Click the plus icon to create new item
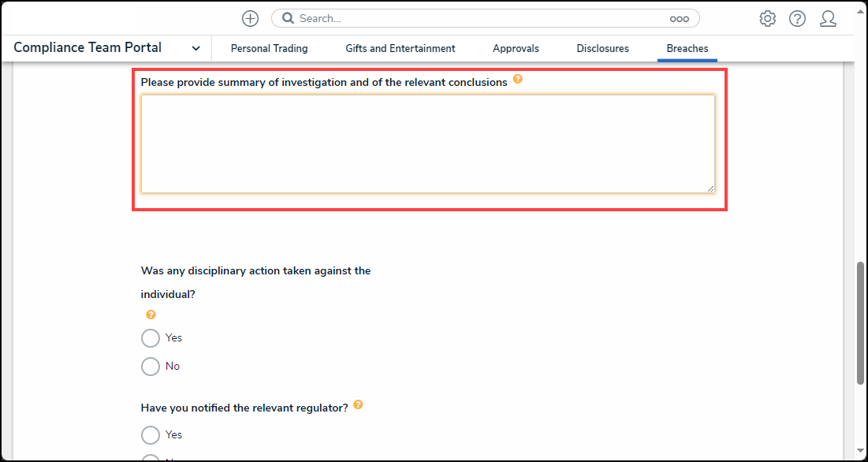Screen dimensions: 868x462 (250, 18)
